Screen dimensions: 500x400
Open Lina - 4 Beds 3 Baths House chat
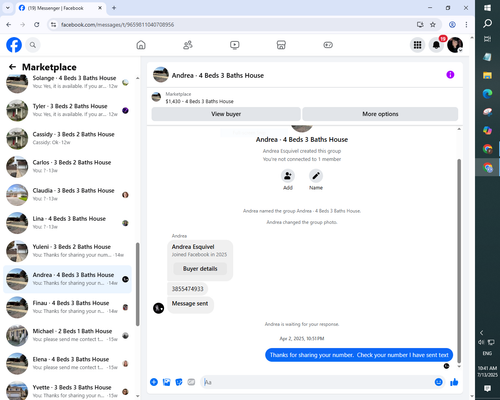(67, 223)
